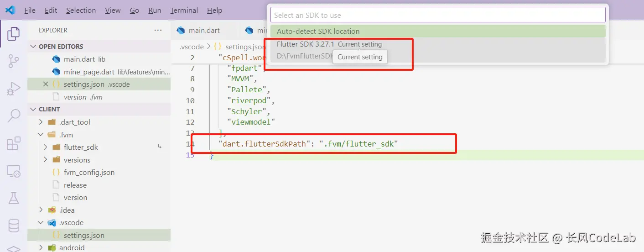The image size is (644, 252).
Task: Choose Flutter SDK 3.27.1 option
Action: click(x=438, y=50)
